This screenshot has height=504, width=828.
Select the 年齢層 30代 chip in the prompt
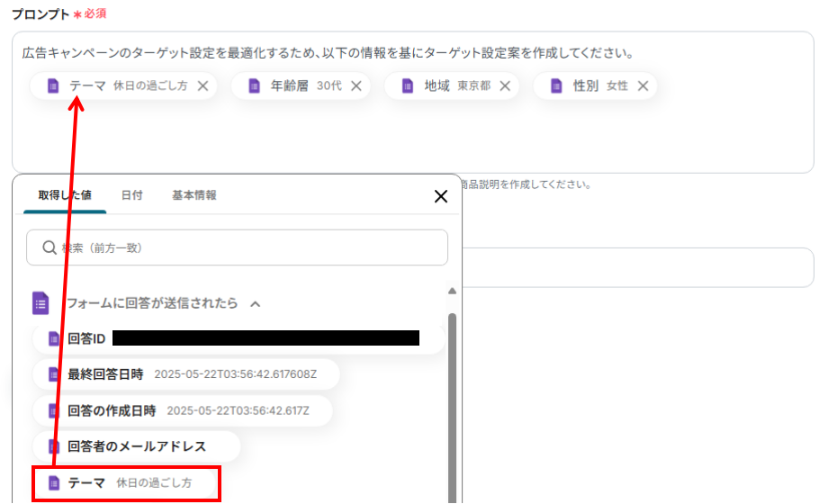301,85
